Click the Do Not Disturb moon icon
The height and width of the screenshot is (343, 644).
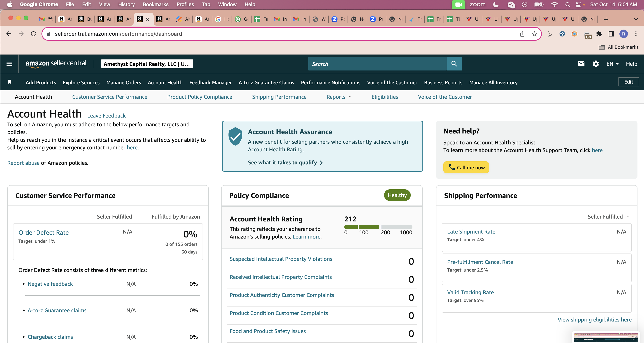(x=496, y=4)
